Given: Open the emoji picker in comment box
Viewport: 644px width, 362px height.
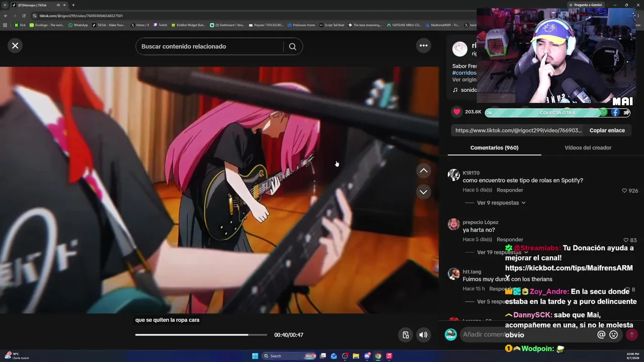Looking at the screenshot, I should coord(613,334).
